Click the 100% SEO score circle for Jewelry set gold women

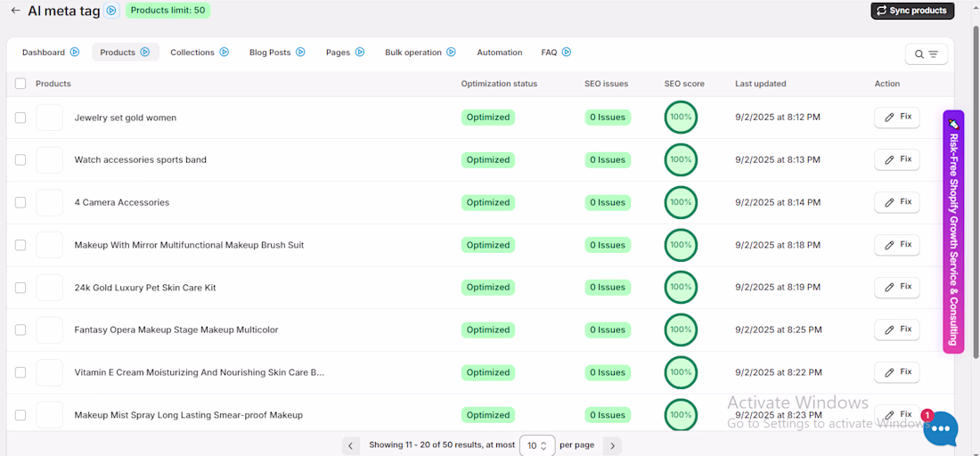pyautogui.click(x=681, y=118)
